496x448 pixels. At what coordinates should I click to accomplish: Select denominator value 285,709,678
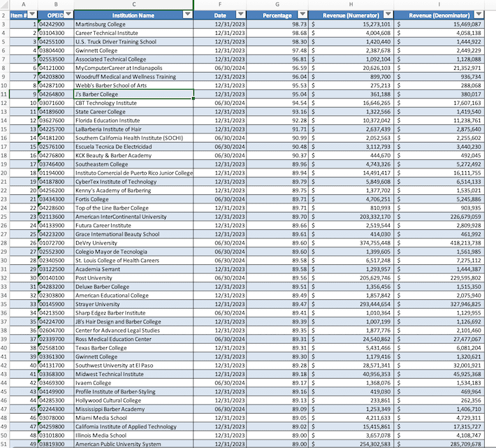[439, 445]
